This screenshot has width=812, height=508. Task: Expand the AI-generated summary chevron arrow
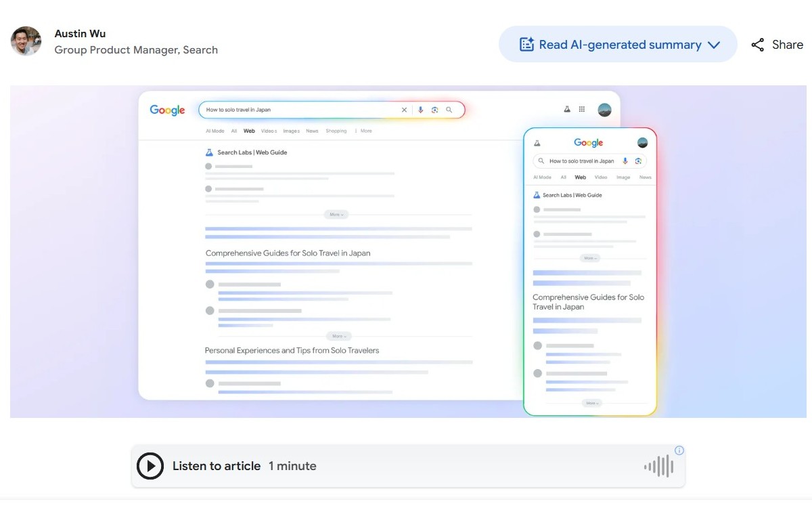pos(713,45)
